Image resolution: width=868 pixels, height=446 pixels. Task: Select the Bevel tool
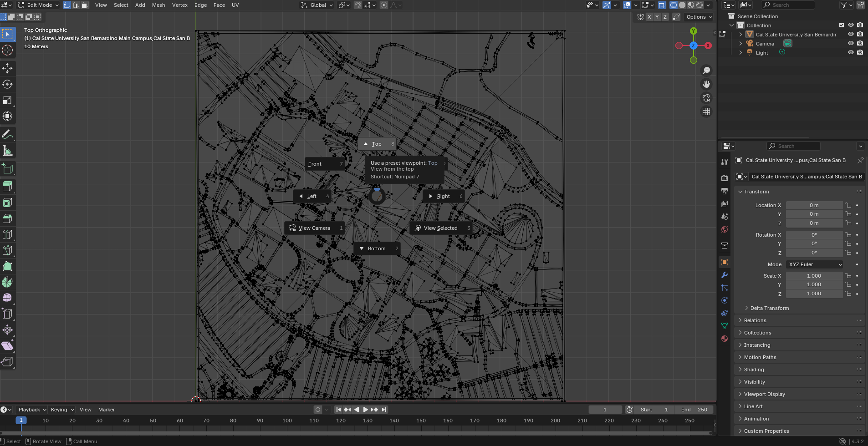click(x=7, y=218)
